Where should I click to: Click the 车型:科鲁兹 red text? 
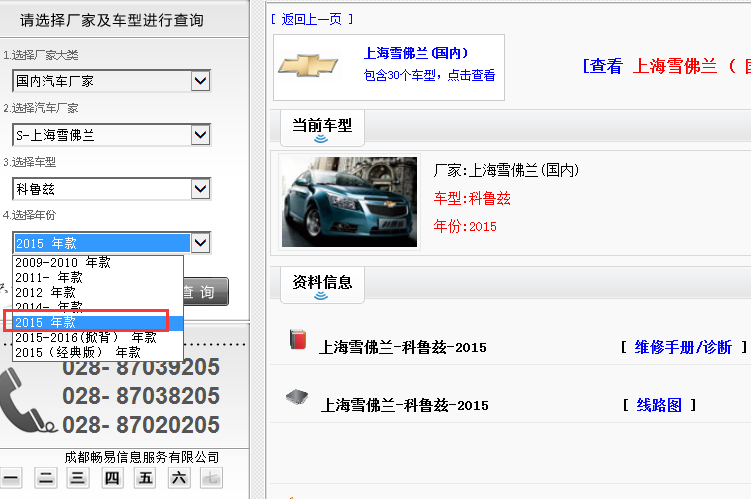point(472,198)
